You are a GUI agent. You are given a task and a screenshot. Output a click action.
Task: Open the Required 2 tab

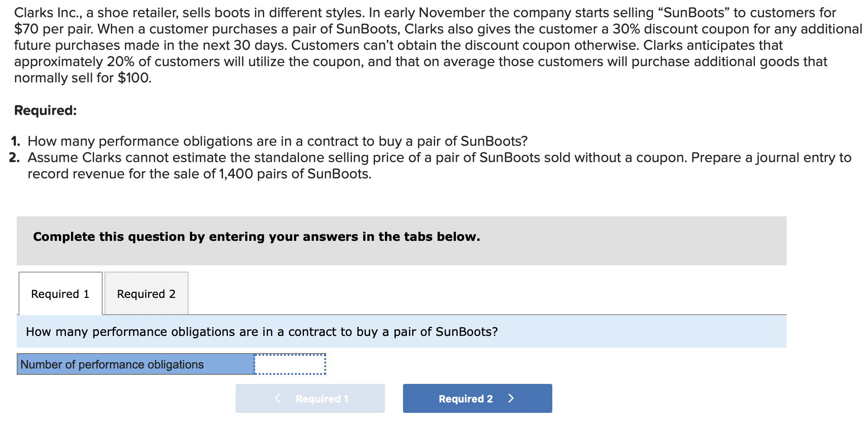tap(146, 294)
